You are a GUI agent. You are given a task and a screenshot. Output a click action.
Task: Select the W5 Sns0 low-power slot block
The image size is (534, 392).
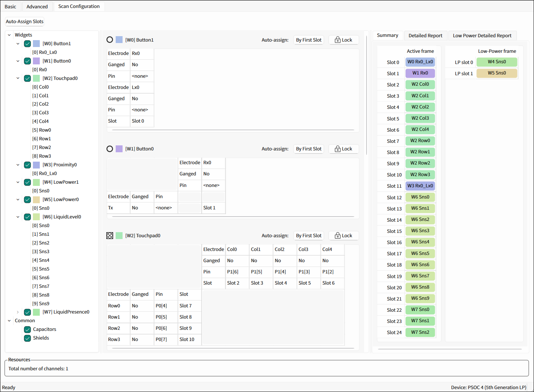[x=496, y=73]
